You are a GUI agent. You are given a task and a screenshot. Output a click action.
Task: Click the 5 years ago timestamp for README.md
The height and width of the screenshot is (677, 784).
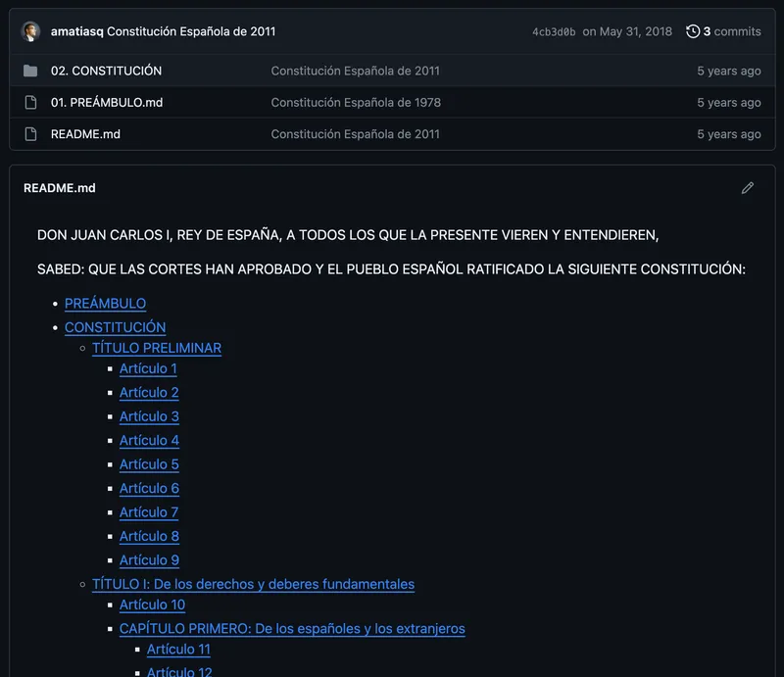click(729, 134)
